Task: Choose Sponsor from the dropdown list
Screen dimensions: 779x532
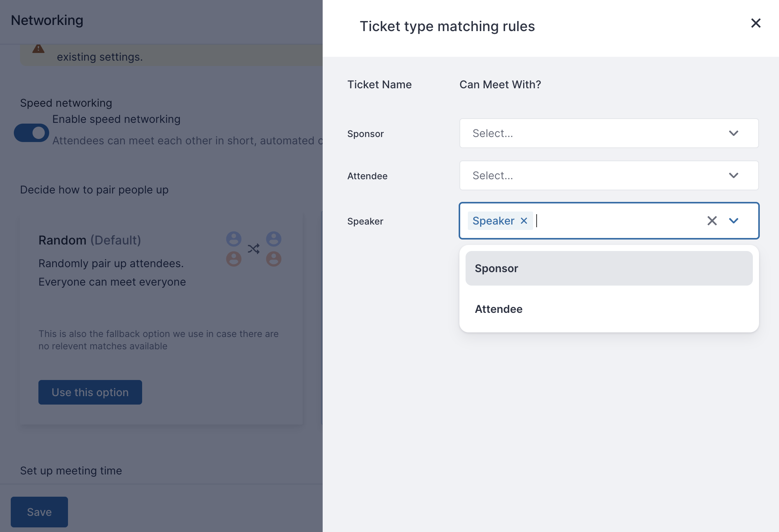Action: (609, 268)
